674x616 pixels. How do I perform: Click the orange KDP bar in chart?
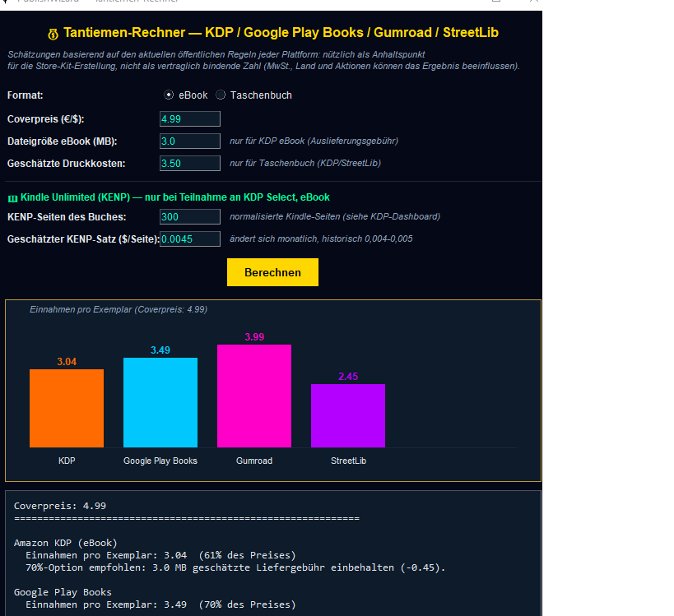point(67,408)
